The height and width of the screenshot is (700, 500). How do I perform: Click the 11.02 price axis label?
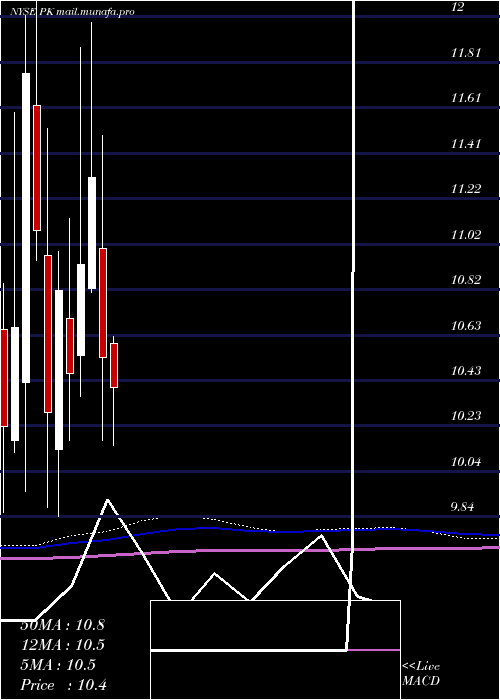coord(466,234)
